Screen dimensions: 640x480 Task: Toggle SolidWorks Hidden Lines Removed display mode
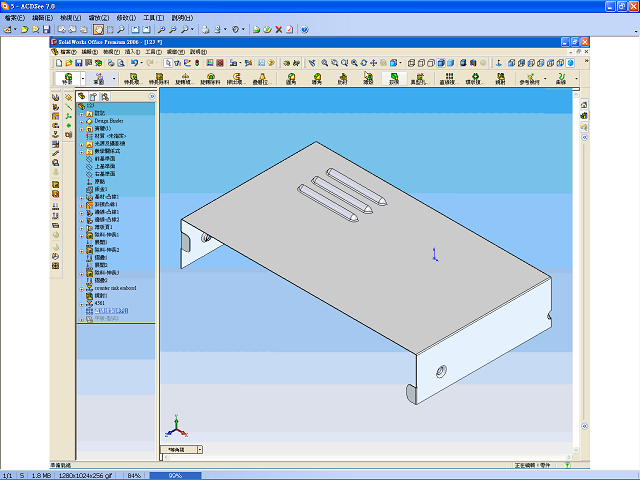[431, 63]
